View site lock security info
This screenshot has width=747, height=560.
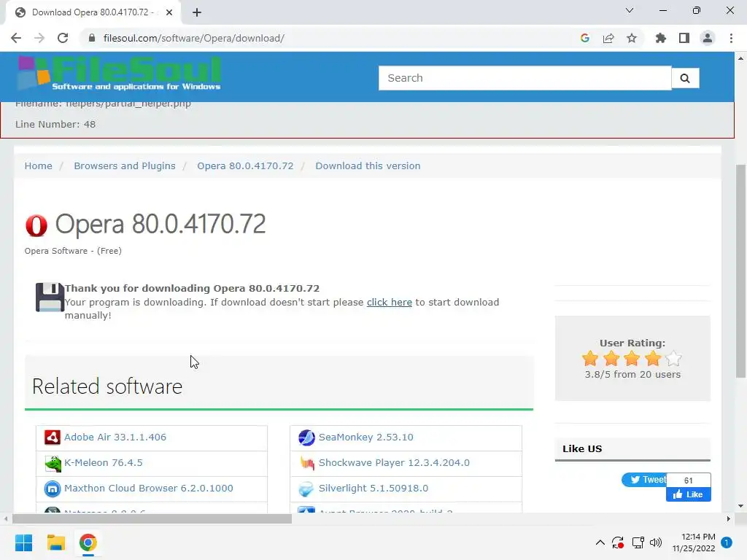click(x=92, y=38)
